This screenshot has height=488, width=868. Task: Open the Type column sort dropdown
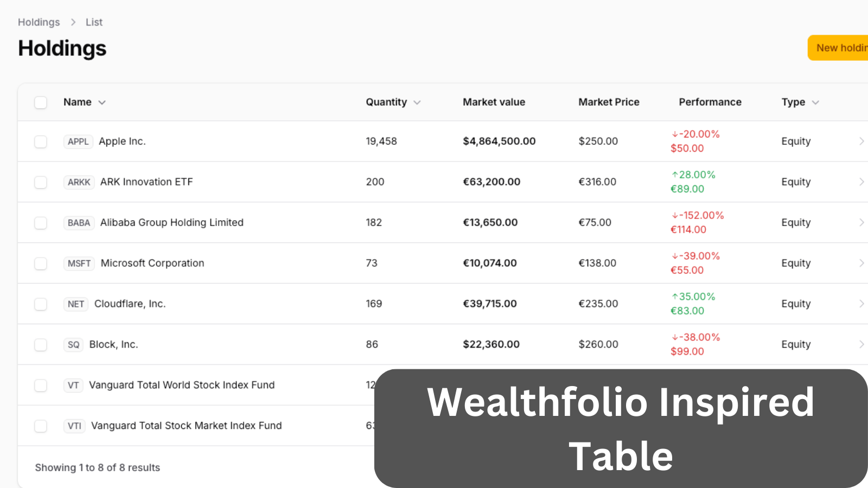pyautogui.click(x=815, y=102)
